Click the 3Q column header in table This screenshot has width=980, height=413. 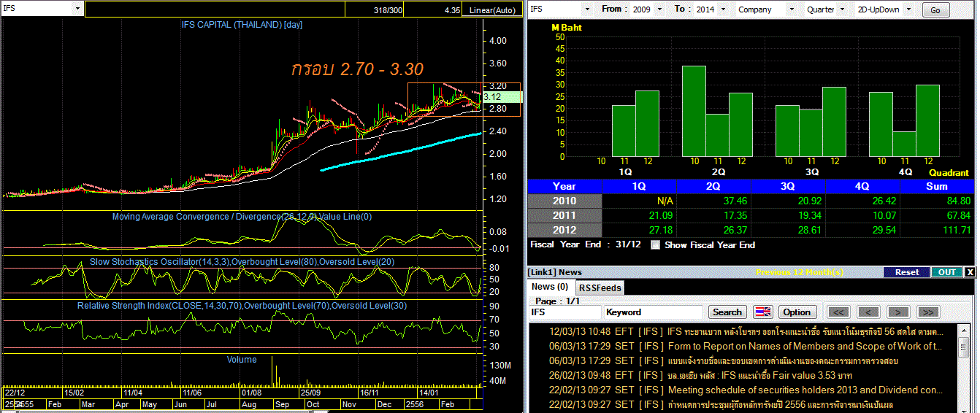pyautogui.click(x=788, y=186)
